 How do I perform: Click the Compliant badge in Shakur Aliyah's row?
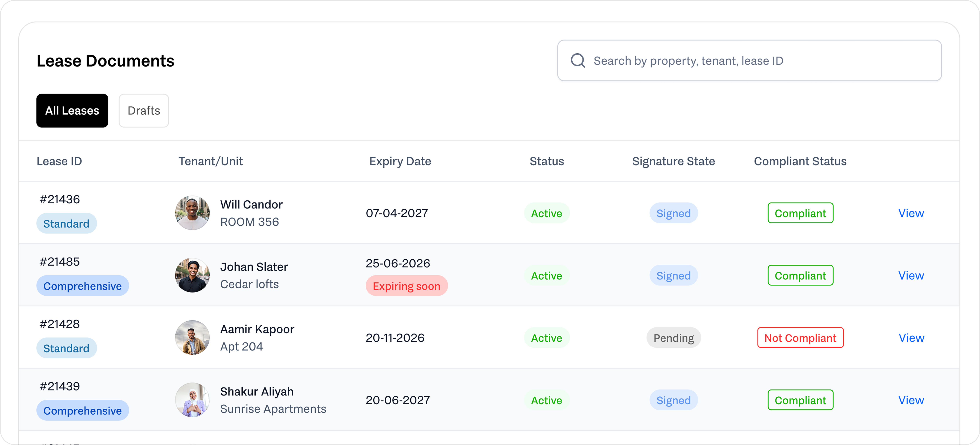point(801,400)
